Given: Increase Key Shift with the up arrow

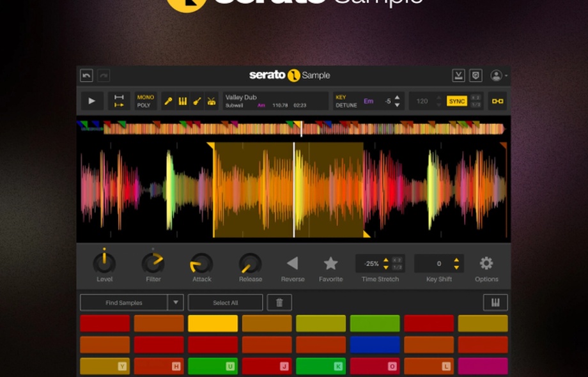Looking at the screenshot, I should [x=456, y=258].
